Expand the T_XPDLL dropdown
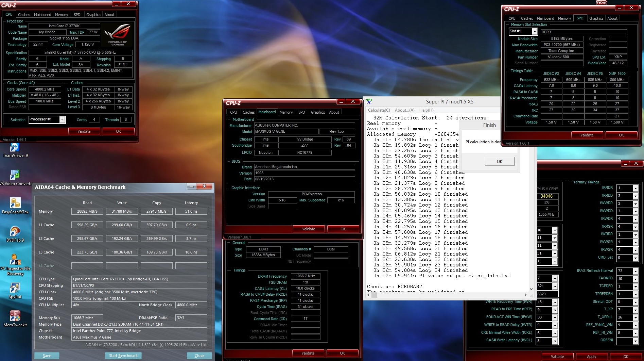 pos(635,317)
